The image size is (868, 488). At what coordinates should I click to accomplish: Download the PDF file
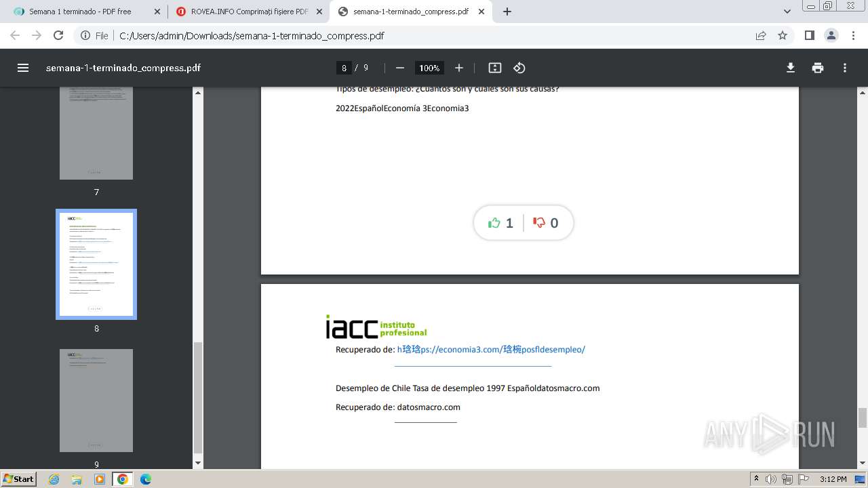tap(791, 68)
